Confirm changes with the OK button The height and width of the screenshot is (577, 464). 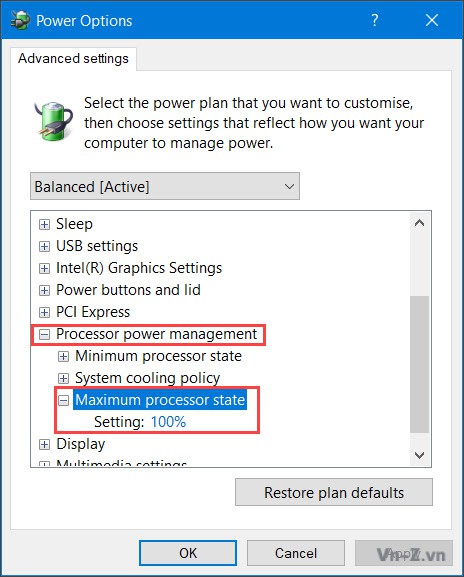click(188, 553)
